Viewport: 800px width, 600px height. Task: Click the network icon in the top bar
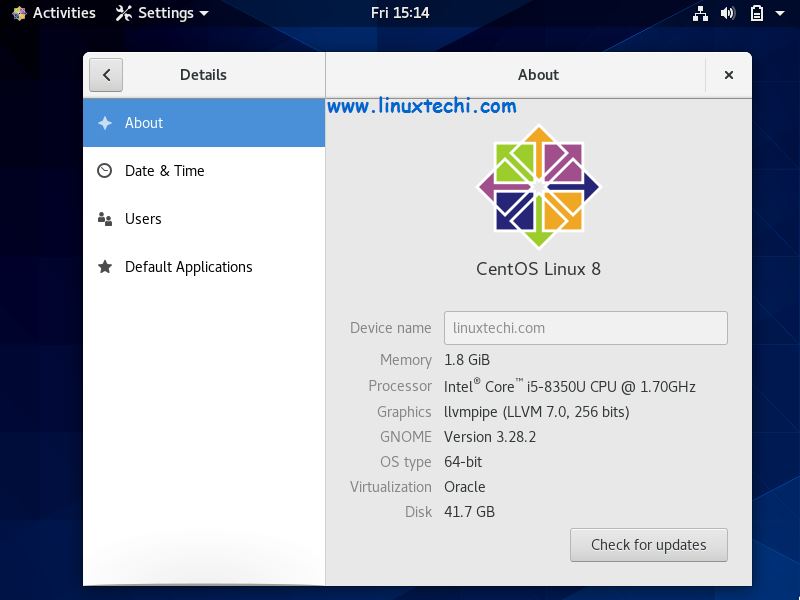[700, 13]
